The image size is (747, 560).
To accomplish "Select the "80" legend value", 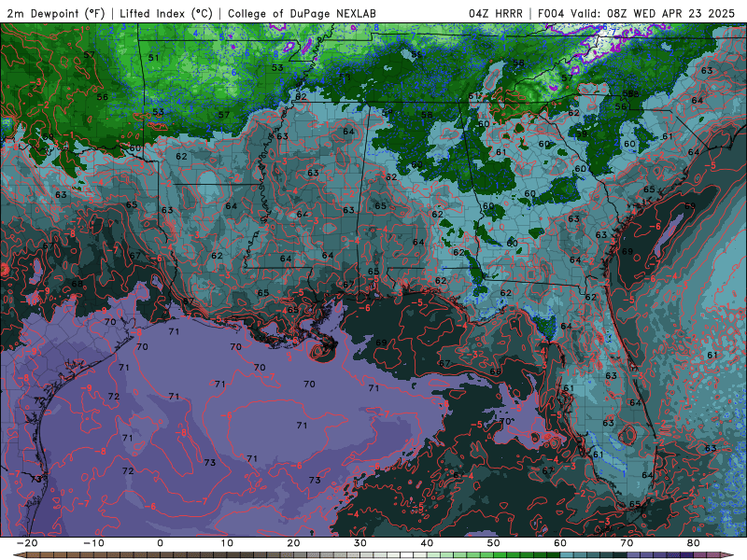I will click(694, 543).
